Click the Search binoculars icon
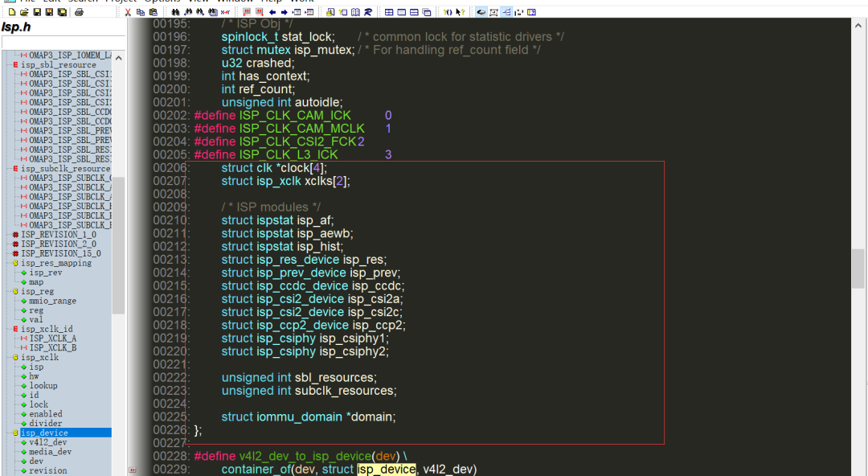This screenshot has width=868, height=476. (x=175, y=12)
